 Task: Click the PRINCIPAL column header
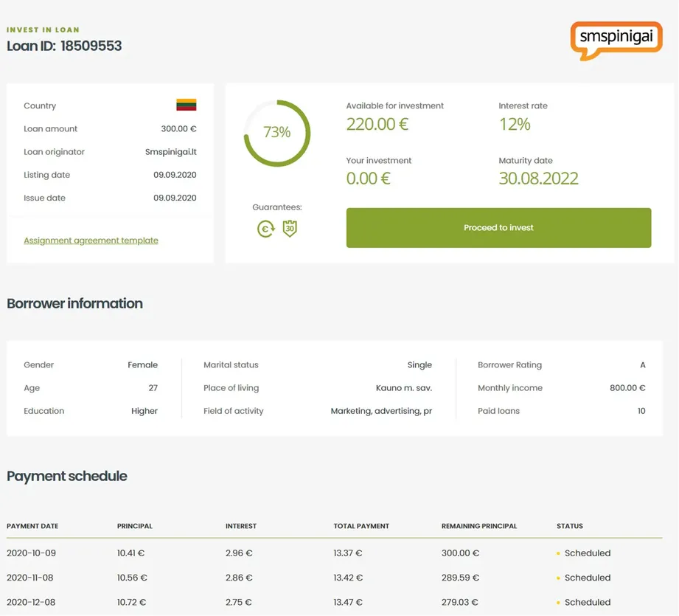[x=135, y=526]
